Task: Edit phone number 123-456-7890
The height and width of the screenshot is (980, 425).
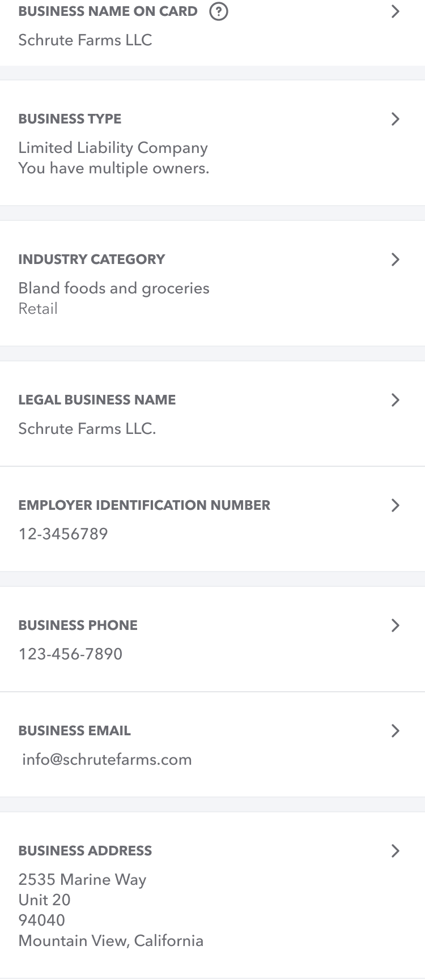Action: [x=70, y=654]
